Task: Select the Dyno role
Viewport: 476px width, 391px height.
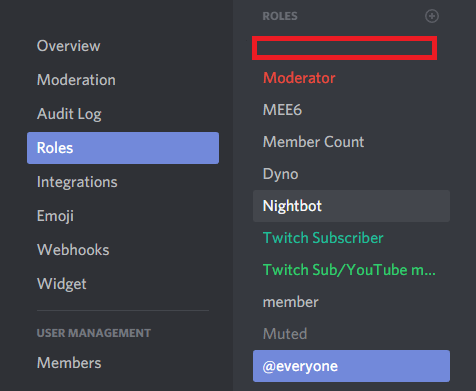Action: pos(351,174)
